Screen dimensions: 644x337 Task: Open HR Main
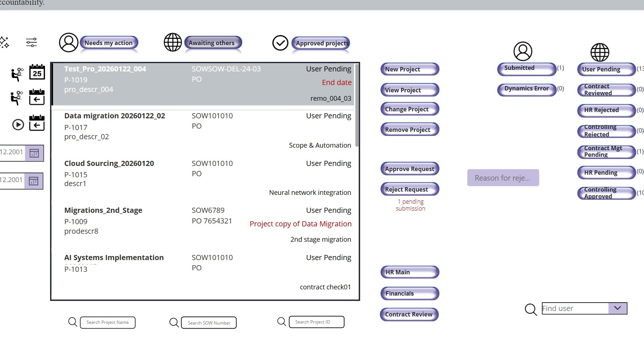[410, 272]
